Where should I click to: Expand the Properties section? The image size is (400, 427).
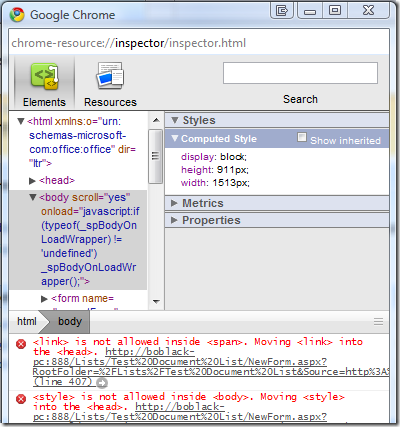[x=174, y=220]
